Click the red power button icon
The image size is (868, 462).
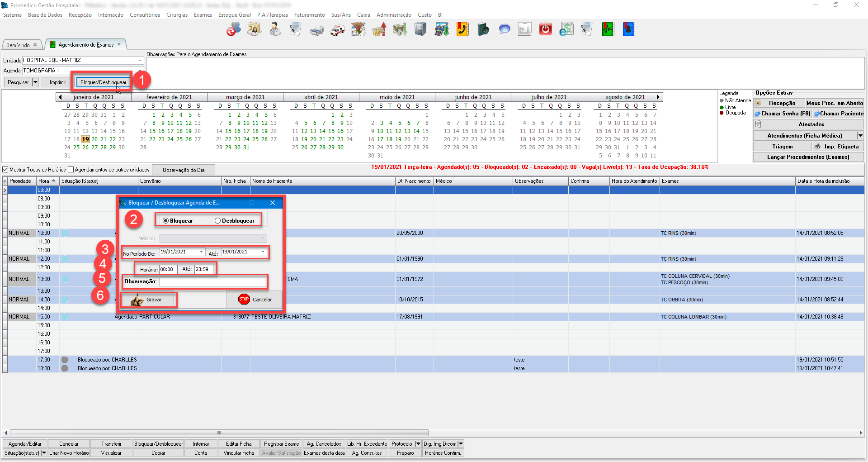546,30
